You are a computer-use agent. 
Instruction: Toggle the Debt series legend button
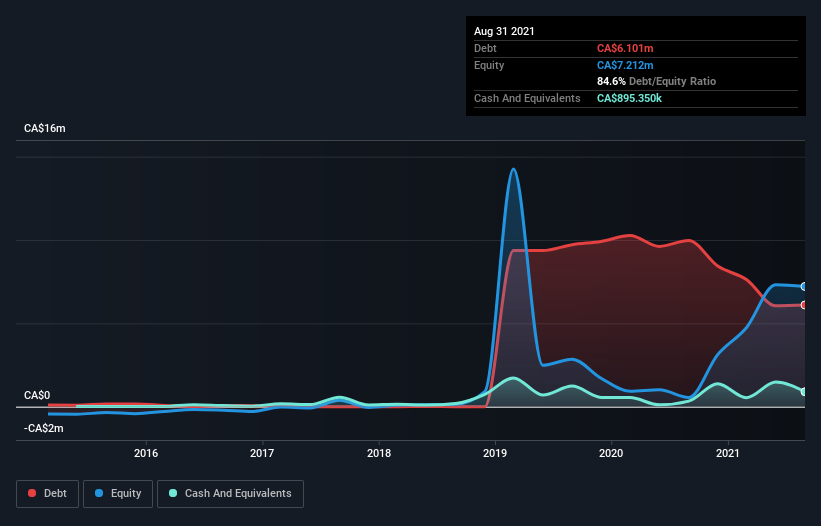(x=48, y=494)
